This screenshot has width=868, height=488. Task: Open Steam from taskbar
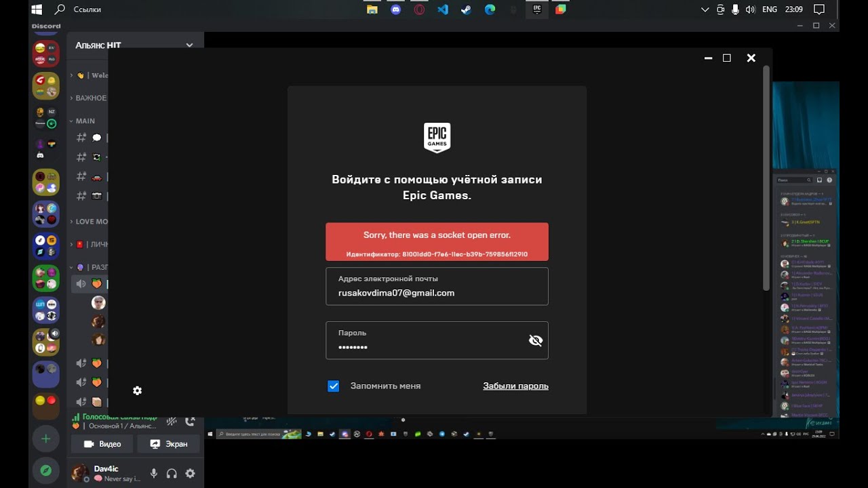pyautogui.click(x=466, y=9)
